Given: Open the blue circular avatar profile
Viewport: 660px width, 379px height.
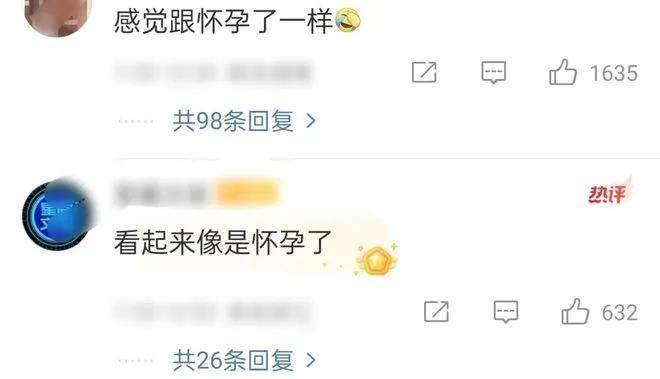Looking at the screenshot, I should point(59,215).
